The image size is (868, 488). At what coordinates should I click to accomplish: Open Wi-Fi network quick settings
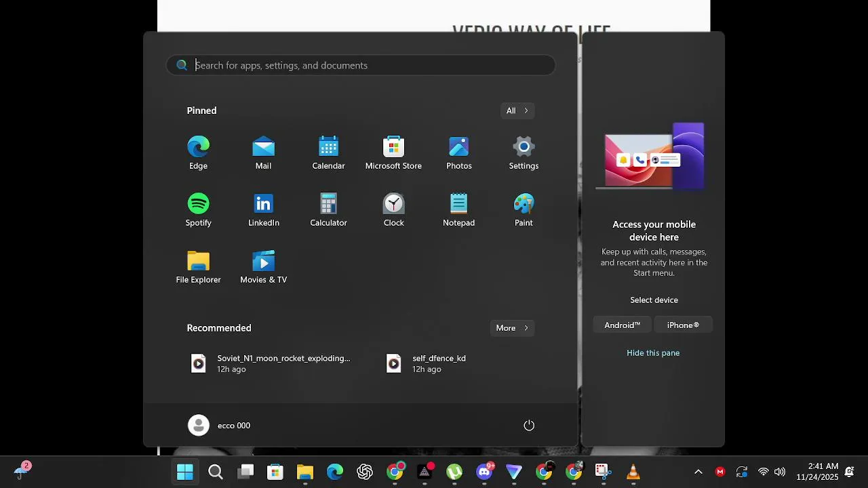764,472
